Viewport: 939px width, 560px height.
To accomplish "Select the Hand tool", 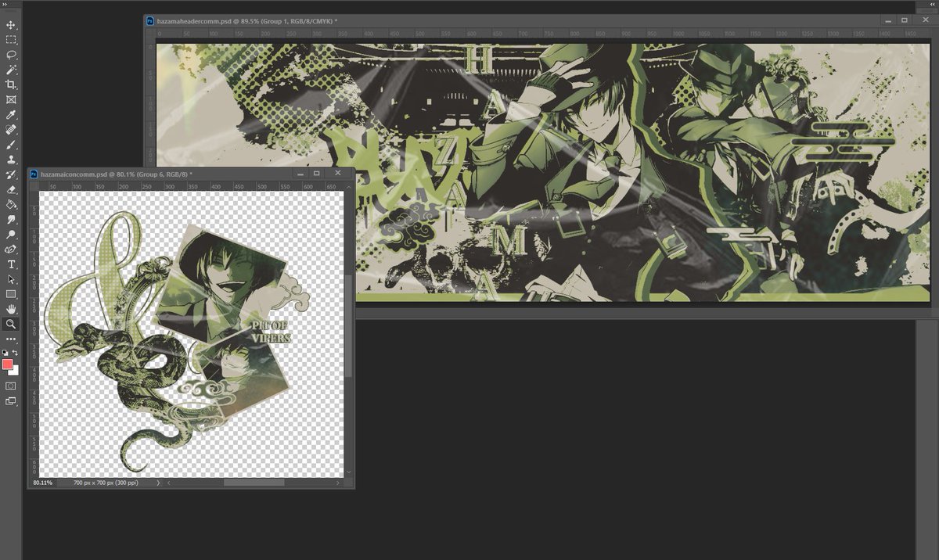I will click(11, 309).
